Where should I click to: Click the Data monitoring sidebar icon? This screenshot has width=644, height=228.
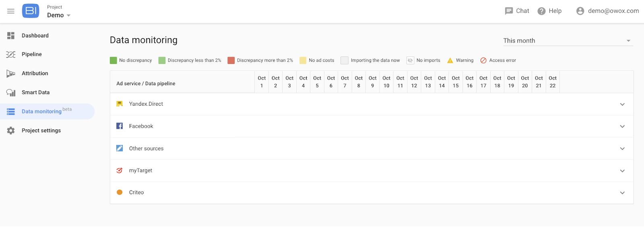point(11,112)
